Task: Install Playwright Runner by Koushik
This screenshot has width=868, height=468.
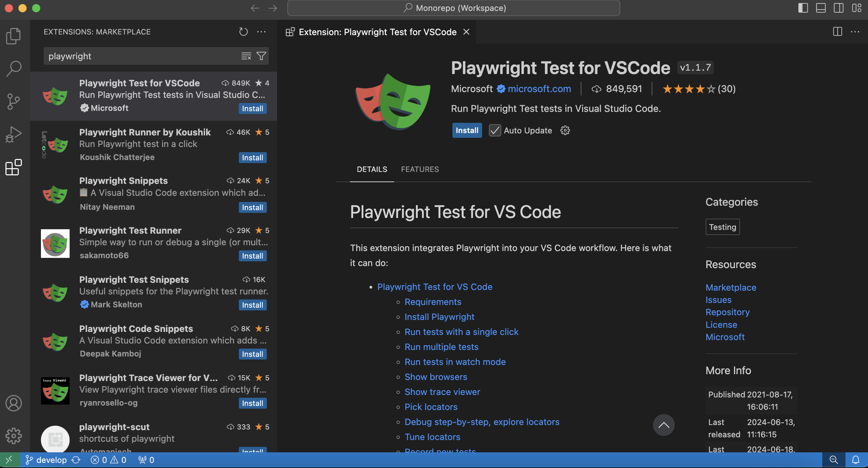Action: (252, 158)
